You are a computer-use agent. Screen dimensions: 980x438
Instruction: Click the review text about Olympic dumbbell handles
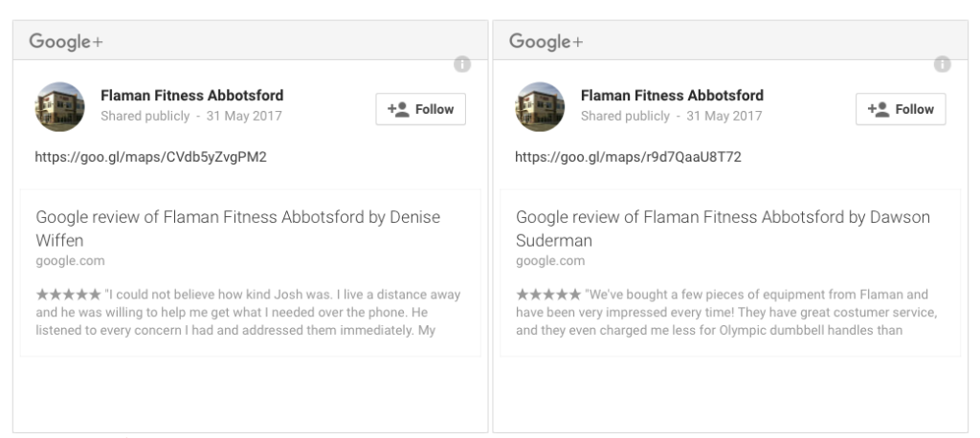pyautogui.click(x=726, y=313)
